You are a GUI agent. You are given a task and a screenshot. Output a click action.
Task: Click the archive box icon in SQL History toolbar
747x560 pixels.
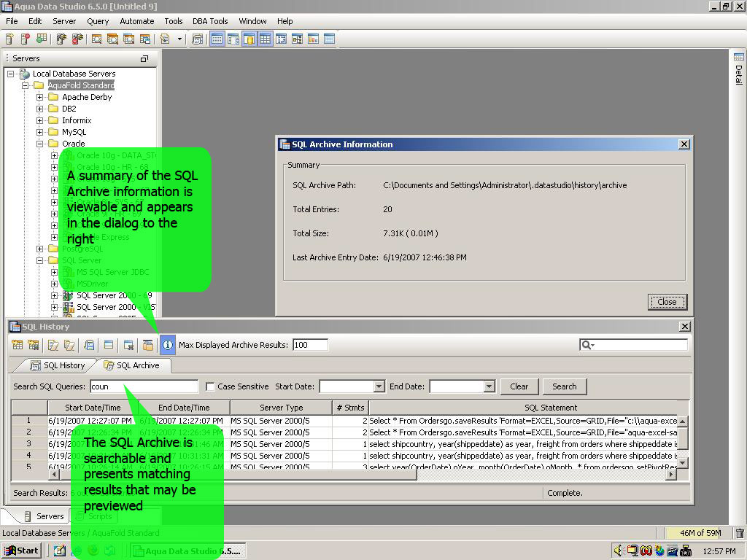point(148,345)
